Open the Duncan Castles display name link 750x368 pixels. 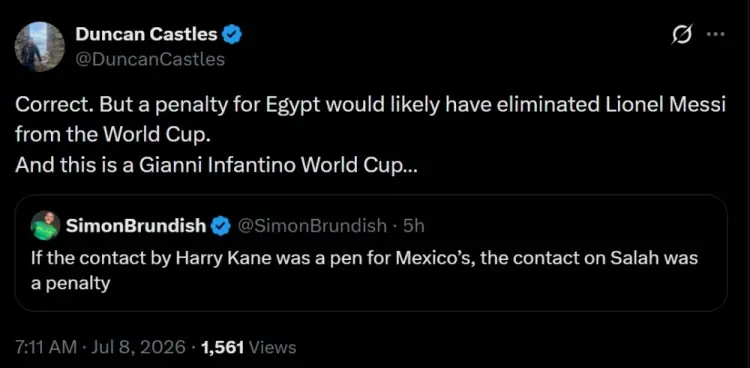pyautogui.click(x=146, y=34)
